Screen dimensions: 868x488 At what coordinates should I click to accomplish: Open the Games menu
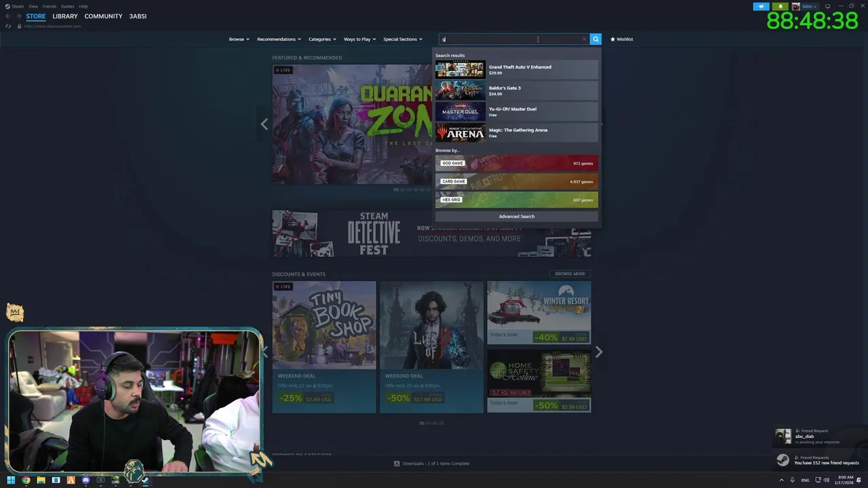pyautogui.click(x=68, y=6)
